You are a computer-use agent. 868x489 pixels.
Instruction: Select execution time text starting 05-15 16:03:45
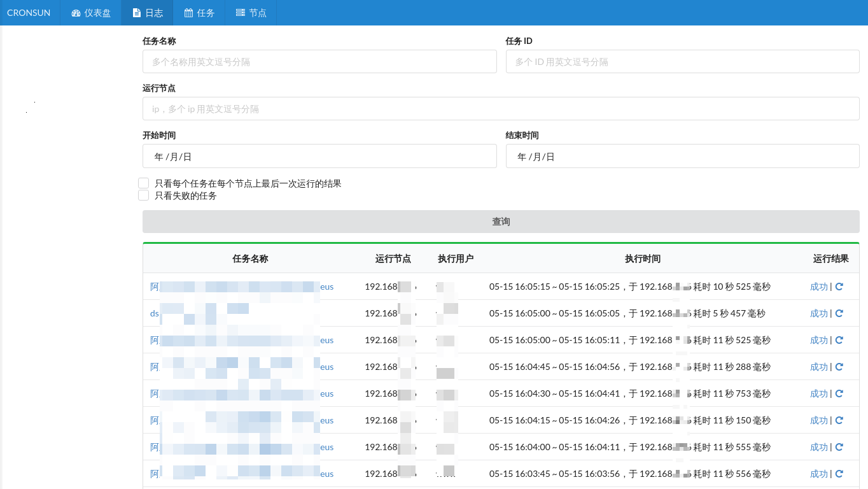pyautogui.click(x=630, y=474)
